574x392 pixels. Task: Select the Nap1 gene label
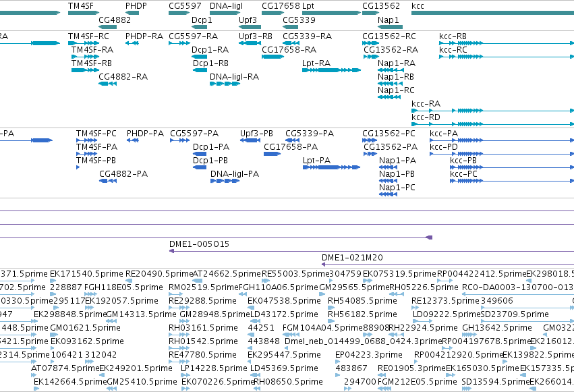(x=389, y=20)
